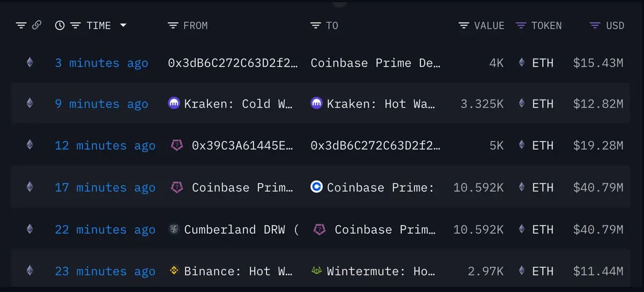This screenshot has height=292, width=644.
Task: Click the Kraken logo beside Cold Wallet
Action: pos(174,103)
